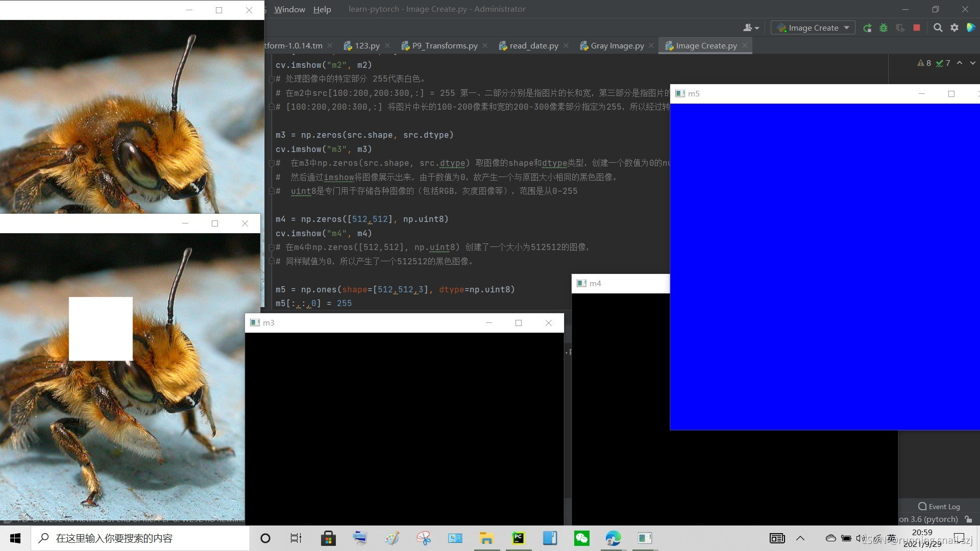
Task: Select the learn-pytorch project dropdown
Action: pos(814,28)
